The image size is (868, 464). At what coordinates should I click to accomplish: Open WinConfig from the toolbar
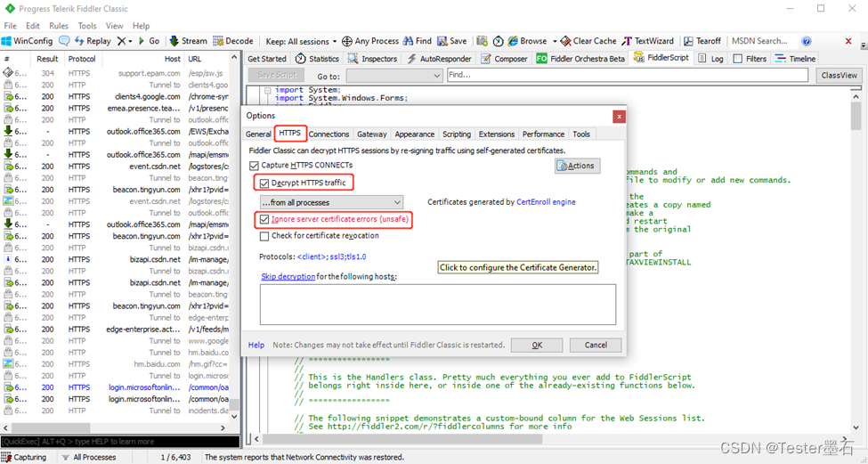tap(27, 41)
